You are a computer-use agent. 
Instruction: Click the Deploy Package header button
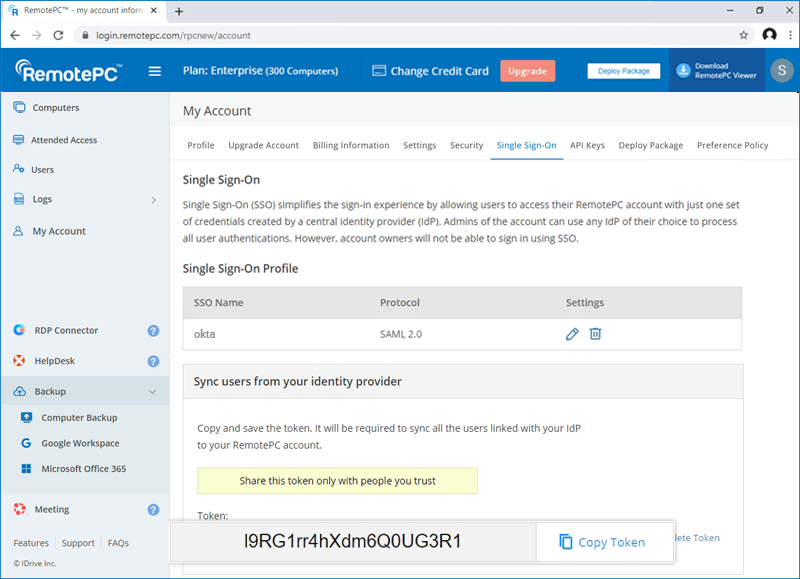(x=623, y=71)
